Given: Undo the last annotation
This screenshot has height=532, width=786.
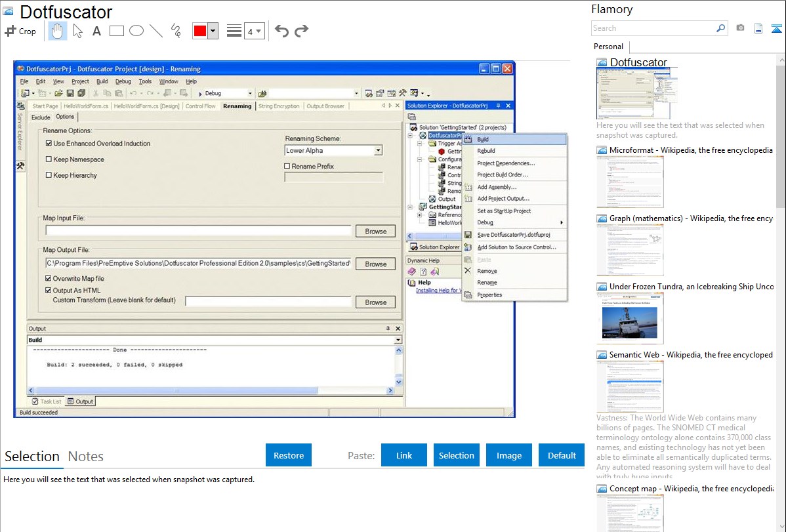Looking at the screenshot, I should click(x=281, y=31).
